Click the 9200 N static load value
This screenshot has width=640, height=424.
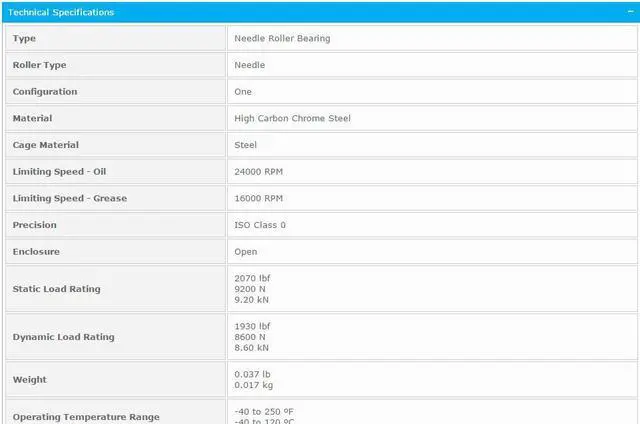[250, 289]
